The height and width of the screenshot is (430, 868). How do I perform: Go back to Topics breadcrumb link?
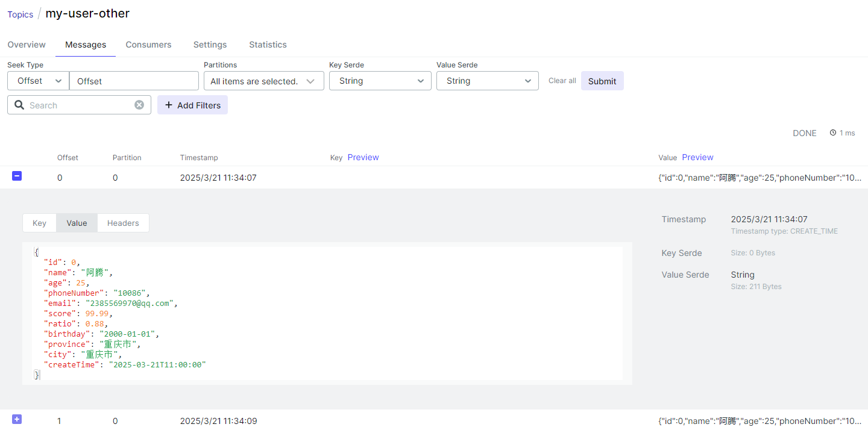pos(20,14)
